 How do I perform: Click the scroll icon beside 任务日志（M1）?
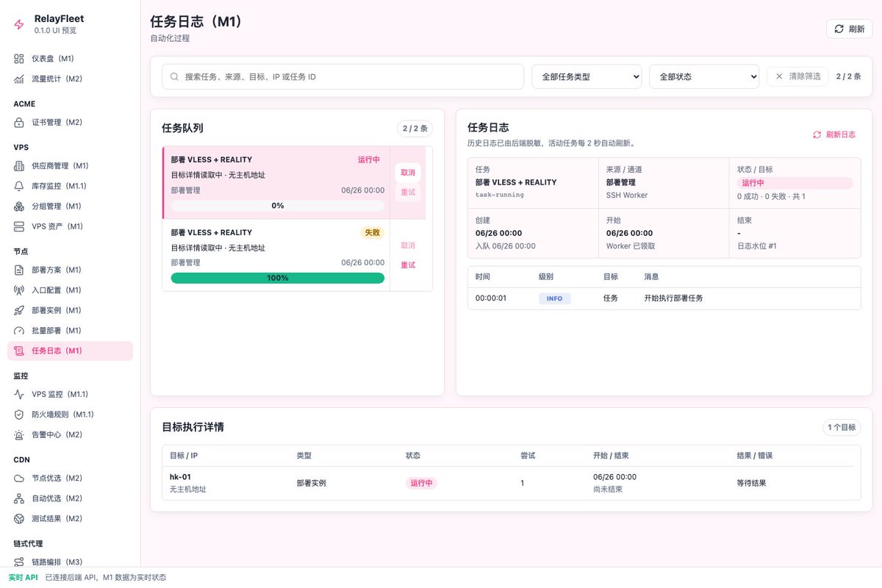coord(19,351)
